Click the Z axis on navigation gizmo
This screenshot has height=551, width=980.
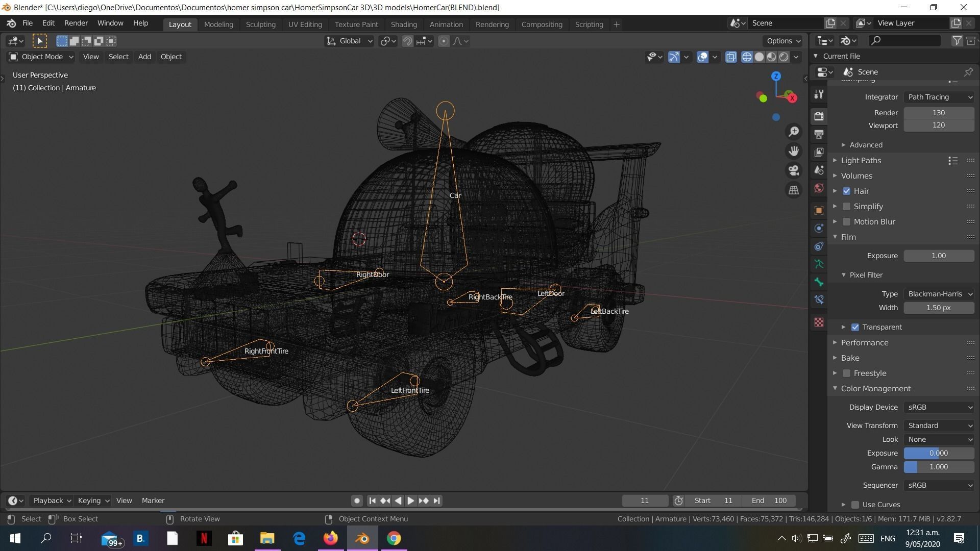pos(776,76)
